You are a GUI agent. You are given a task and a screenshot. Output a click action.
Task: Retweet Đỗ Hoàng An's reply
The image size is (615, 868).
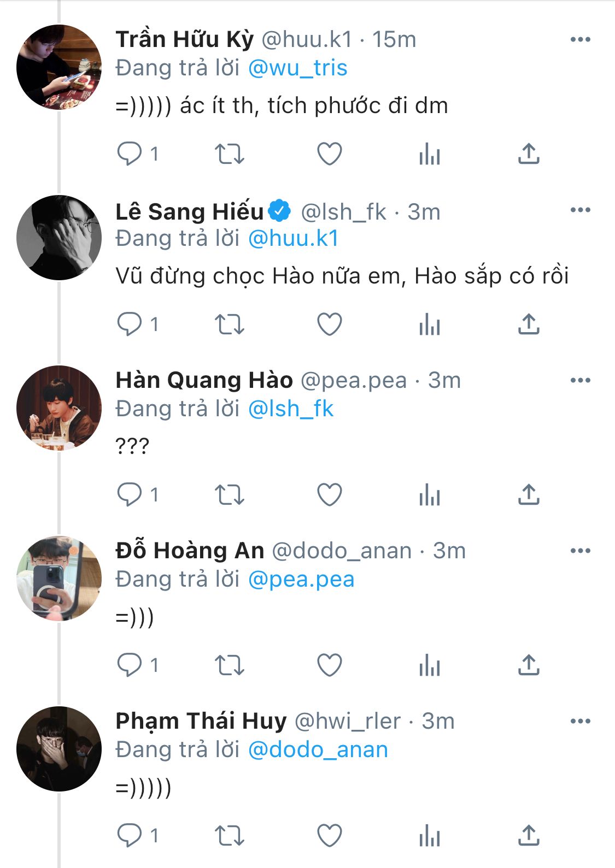click(x=229, y=665)
